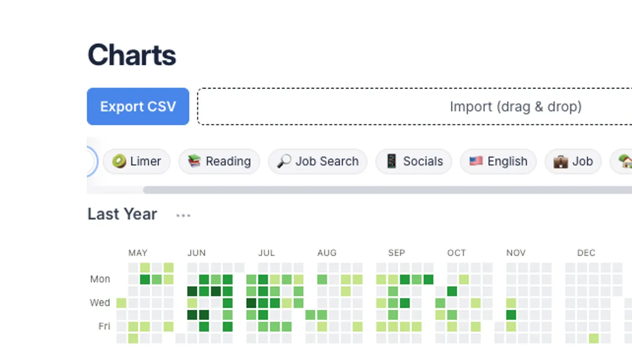Viewport: 632px width, 364px height.
Task: Click the US flag icon on English
Action: click(476, 161)
